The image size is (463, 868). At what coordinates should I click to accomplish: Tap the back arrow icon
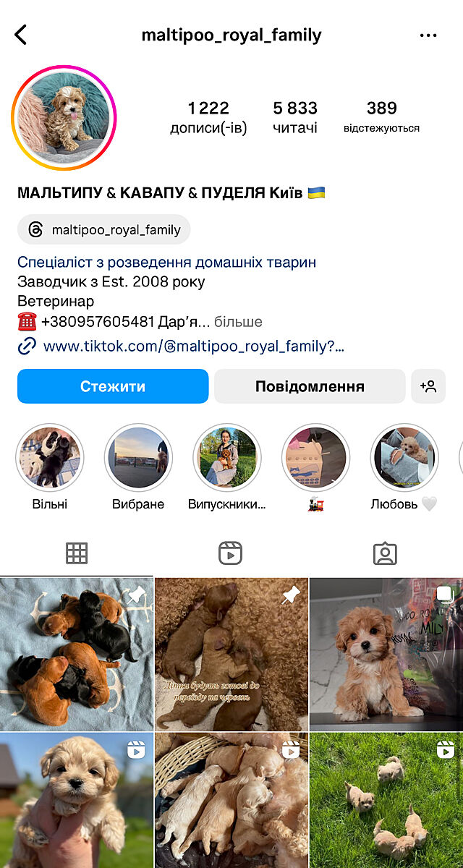20,35
